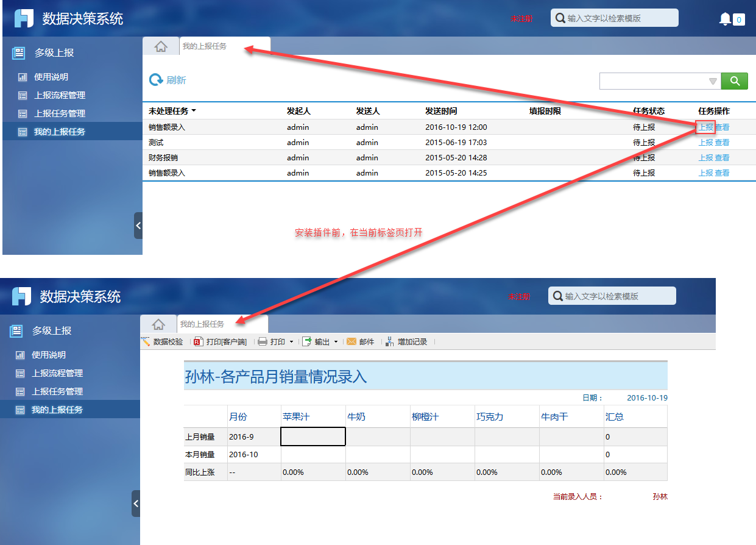Click the 发送时间 column header

pyautogui.click(x=441, y=111)
